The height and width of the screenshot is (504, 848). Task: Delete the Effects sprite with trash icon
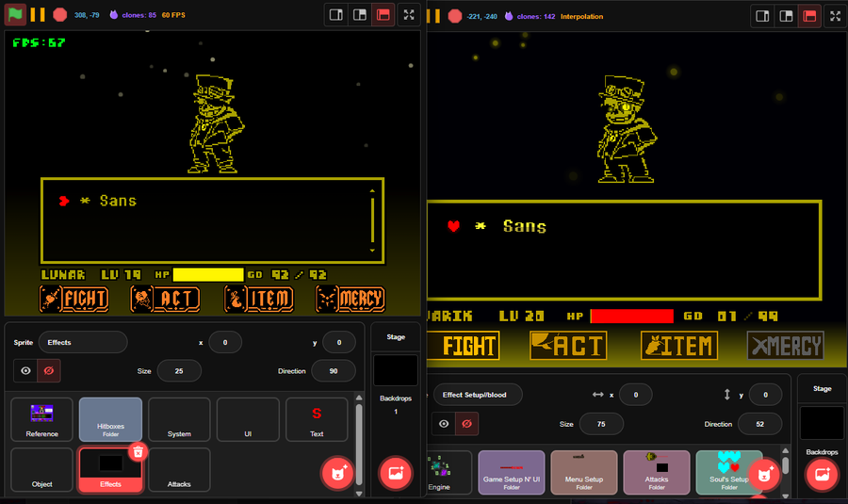(x=138, y=451)
